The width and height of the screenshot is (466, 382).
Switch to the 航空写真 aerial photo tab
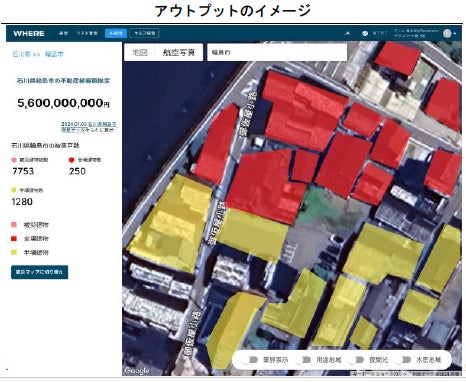click(179, 52)
